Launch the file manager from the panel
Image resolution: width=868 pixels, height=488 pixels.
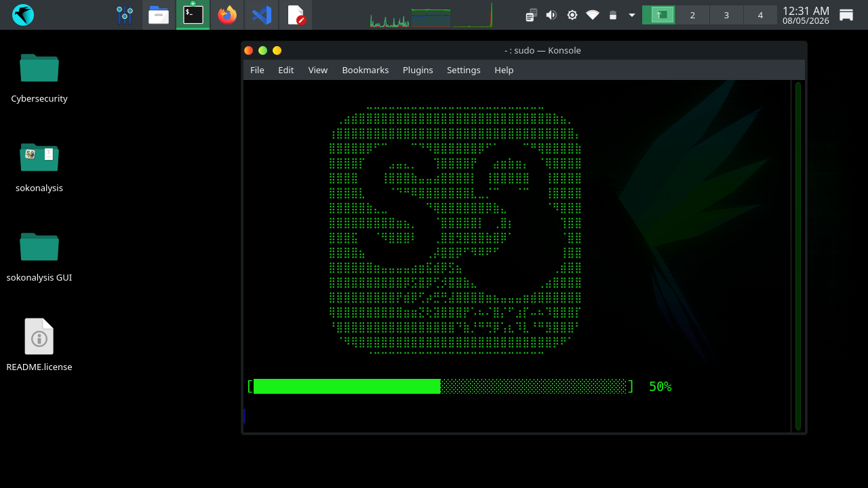159,15
